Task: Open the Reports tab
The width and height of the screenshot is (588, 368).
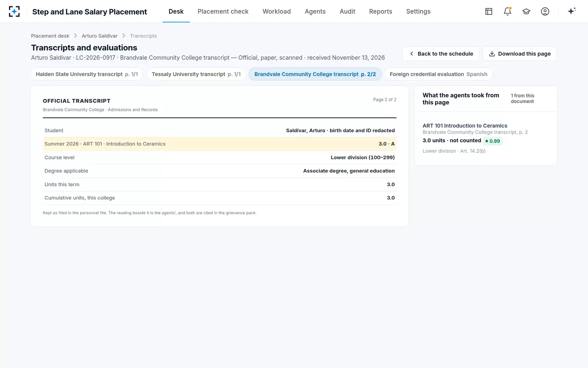Action: (x=381, y=11)
